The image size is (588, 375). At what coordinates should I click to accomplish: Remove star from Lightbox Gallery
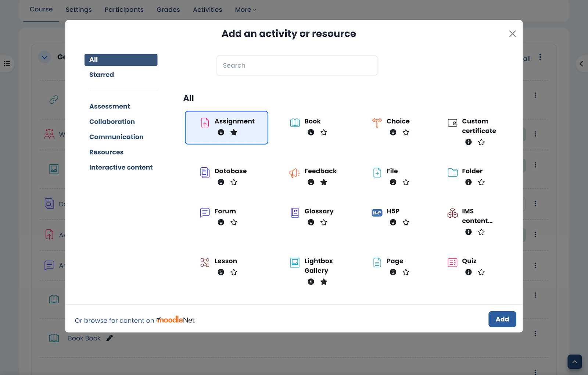click(324, 282)
